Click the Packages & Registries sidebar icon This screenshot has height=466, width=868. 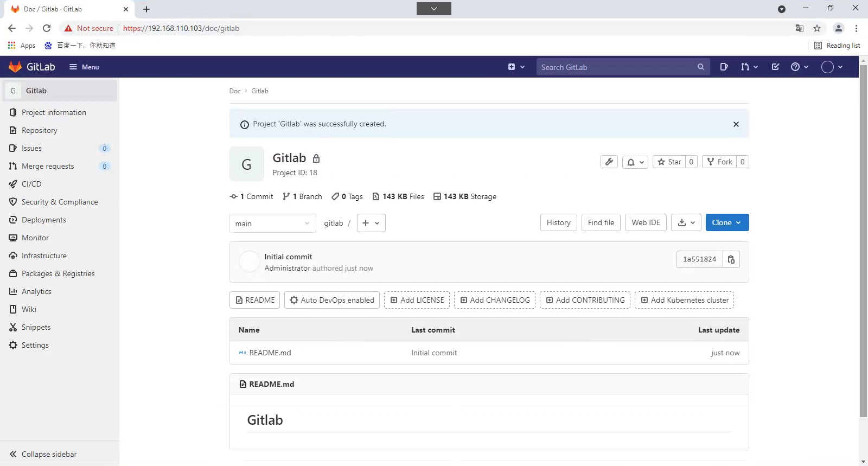pos(13,273)
